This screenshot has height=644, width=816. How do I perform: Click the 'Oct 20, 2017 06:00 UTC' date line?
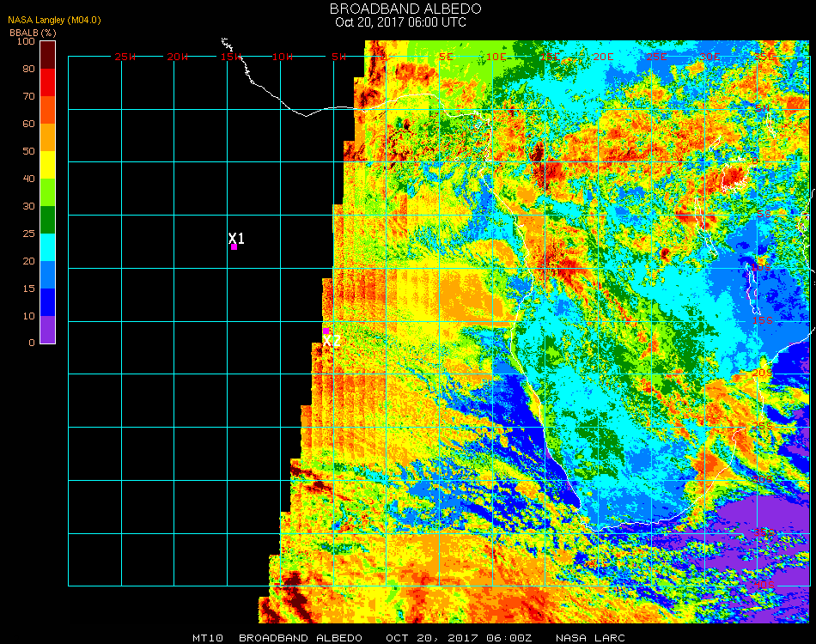400,22
